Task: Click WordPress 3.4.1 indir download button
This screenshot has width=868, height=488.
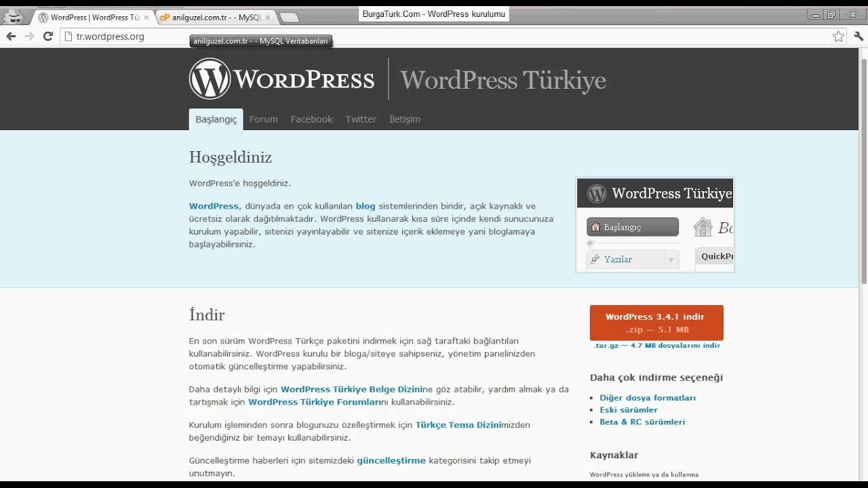Action: (x=656, y=323)
